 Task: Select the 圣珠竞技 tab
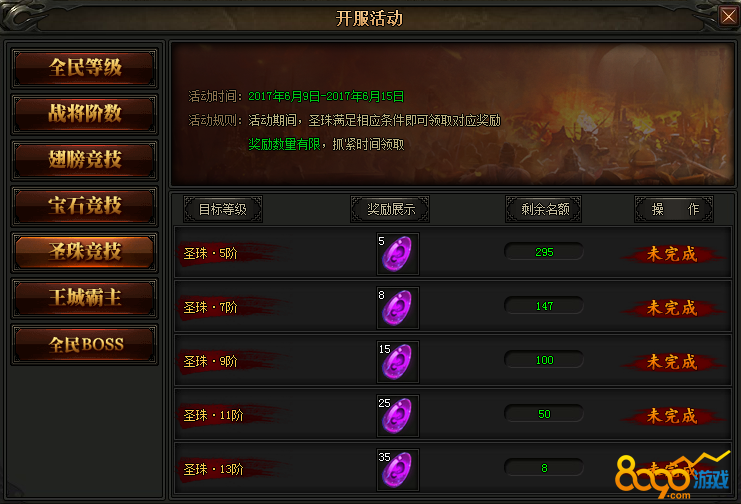click(85, 252)
